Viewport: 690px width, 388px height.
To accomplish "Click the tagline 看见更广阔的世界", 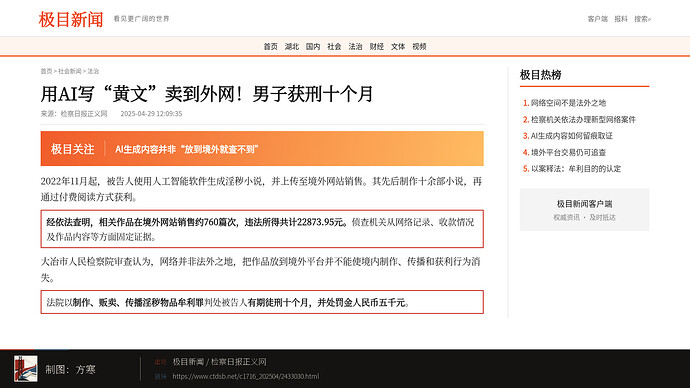I will pos(141,18).
